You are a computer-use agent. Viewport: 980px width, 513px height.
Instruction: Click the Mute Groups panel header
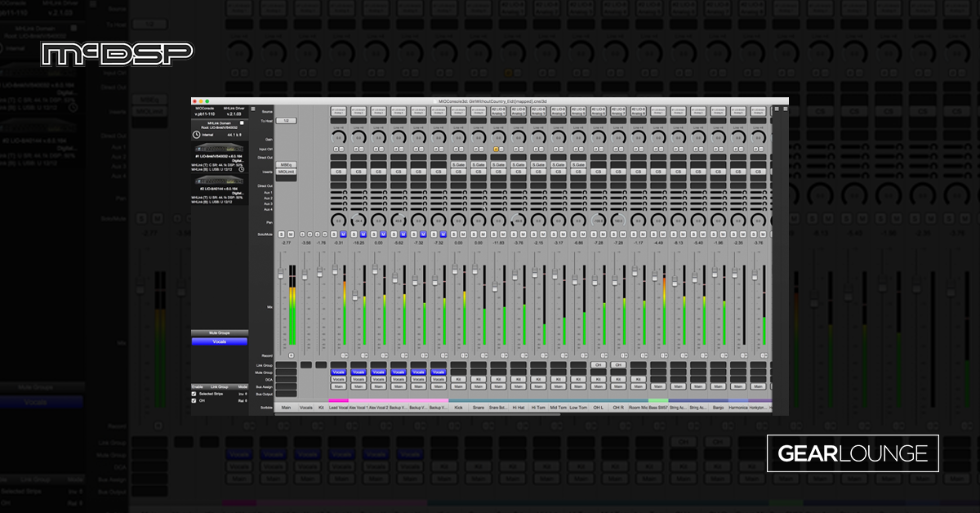[220, 332]
